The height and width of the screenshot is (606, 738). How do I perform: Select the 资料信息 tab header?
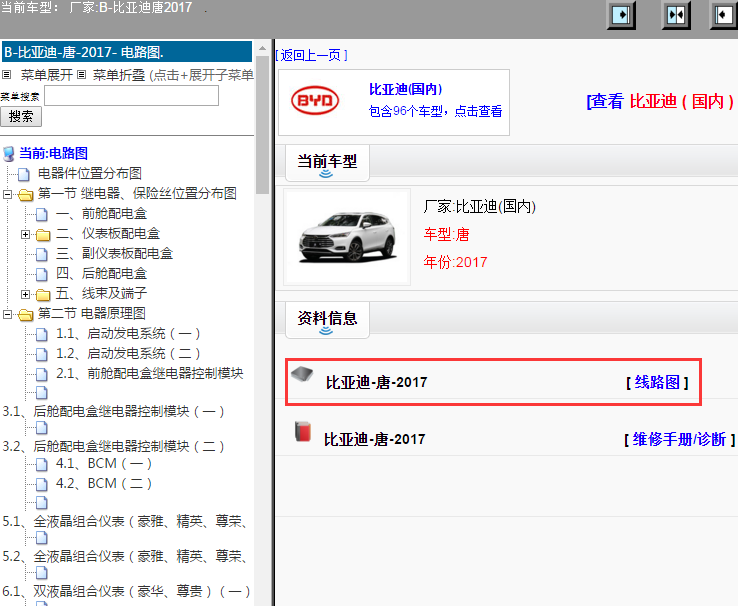click(327, 319)
